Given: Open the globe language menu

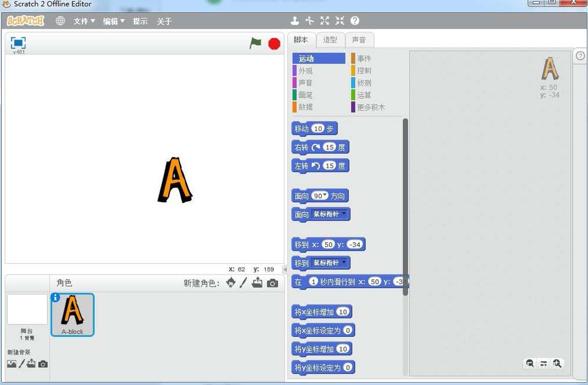Looking at the screenshot, I should (60, 21).
